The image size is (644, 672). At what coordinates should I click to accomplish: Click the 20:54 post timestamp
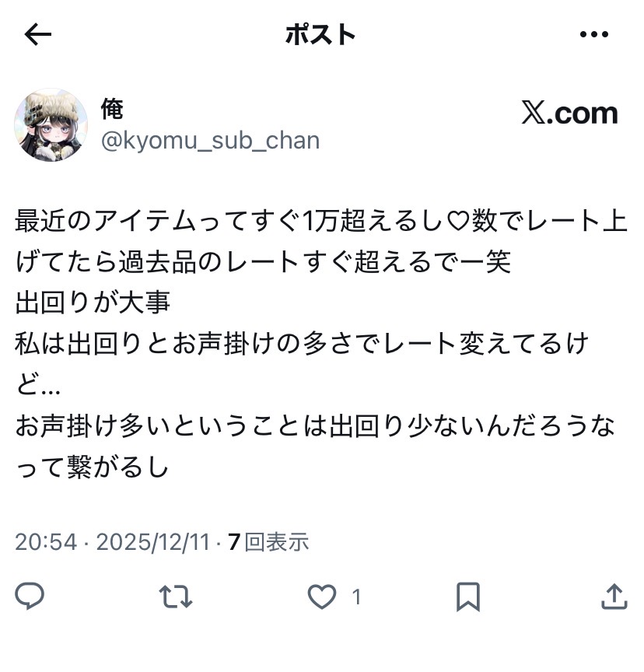[x=46, y=541]
